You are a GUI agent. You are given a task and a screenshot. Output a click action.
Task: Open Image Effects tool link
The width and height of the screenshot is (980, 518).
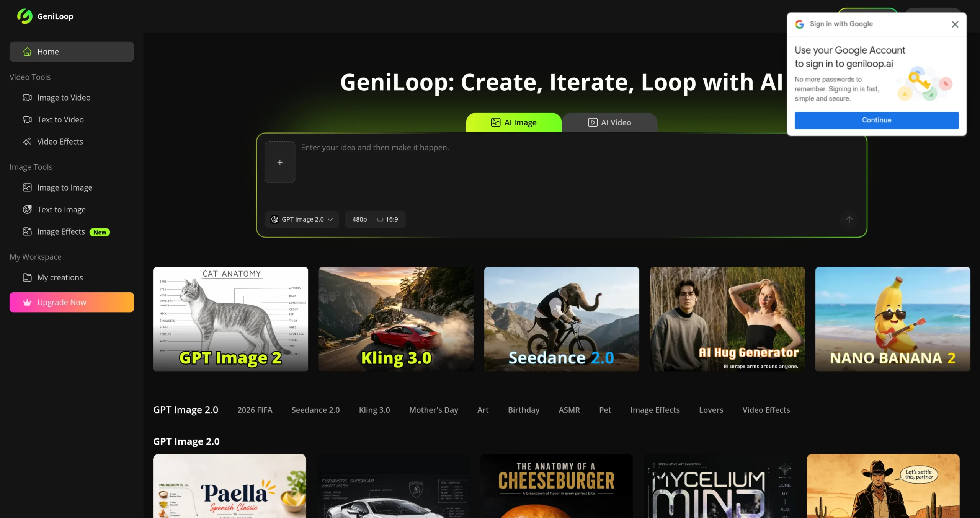[72, 231]
